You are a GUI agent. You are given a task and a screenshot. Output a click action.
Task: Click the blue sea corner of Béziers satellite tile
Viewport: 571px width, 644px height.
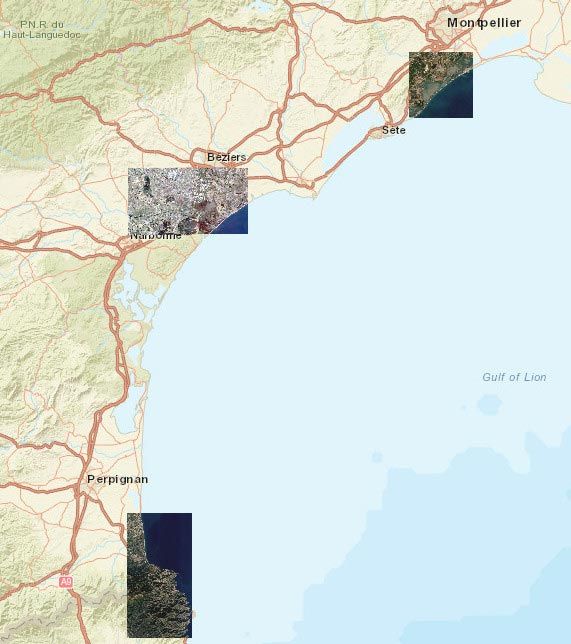pos(236,224)
